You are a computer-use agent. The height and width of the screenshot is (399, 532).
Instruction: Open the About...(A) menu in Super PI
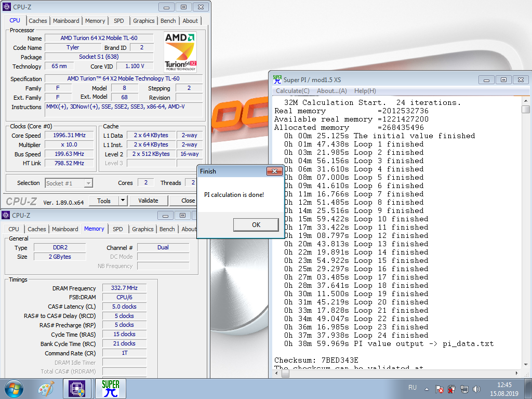(x=332, y=90)
